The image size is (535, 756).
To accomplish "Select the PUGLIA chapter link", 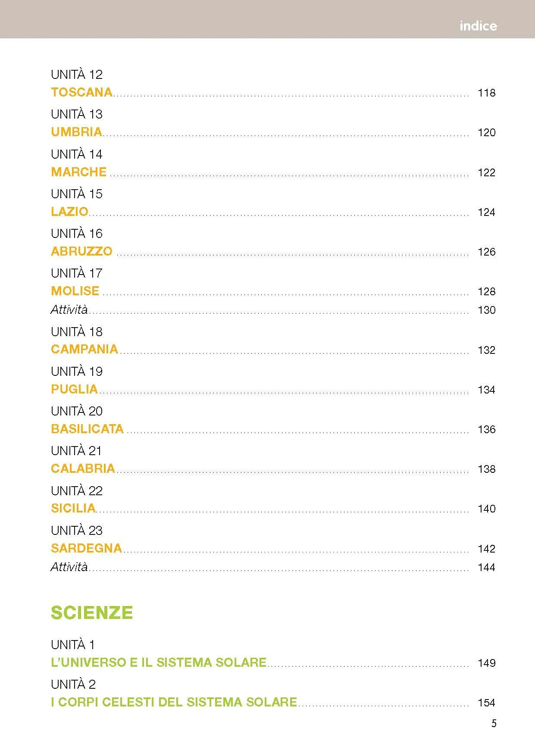I will point(74,389).
